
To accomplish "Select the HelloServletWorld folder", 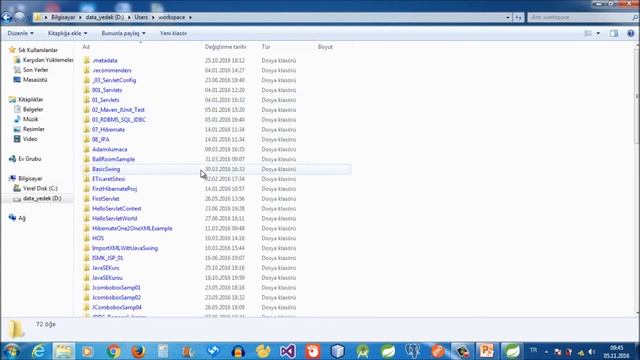I will pos(115,218).
